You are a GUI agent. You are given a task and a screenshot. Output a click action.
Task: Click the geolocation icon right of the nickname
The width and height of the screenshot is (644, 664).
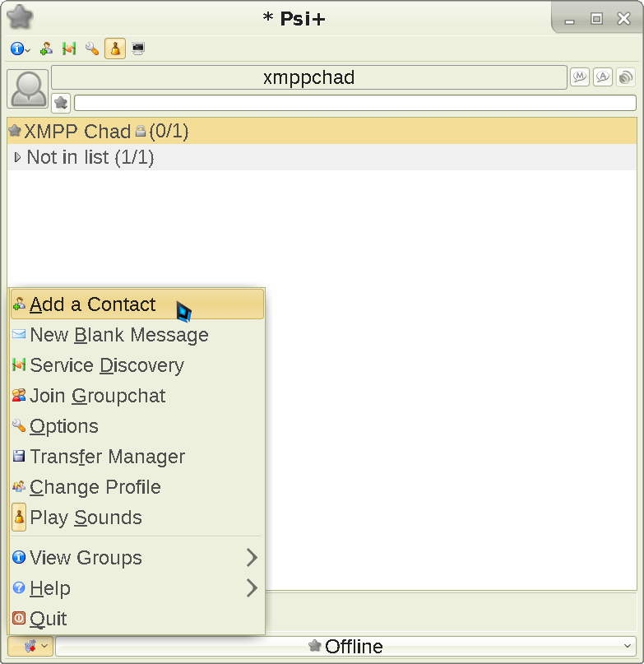626,77
